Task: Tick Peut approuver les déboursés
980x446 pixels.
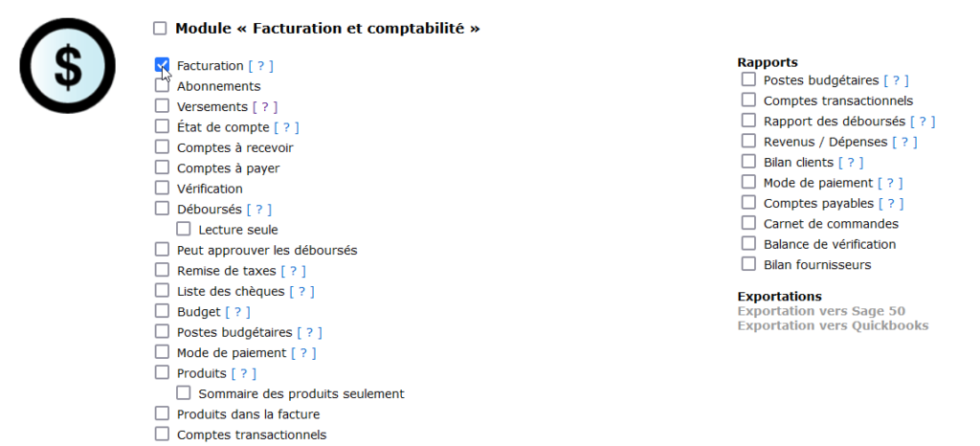Action: click(162, 250)
